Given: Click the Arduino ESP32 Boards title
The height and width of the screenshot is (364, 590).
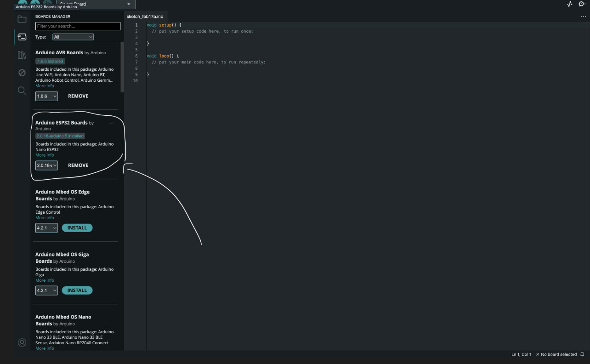Looking at the screenshot, I should pyautogui.click(x=61, y=123).
